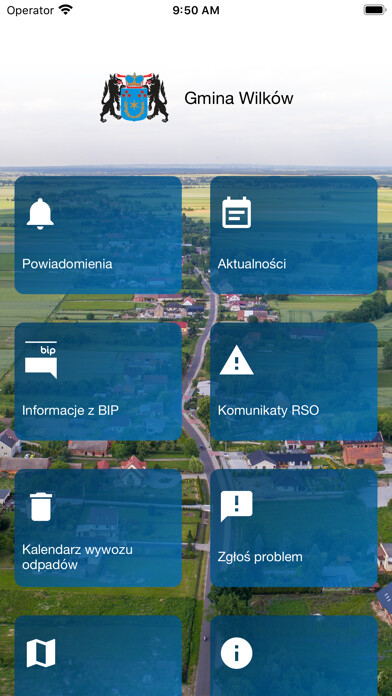Open the news calendar icon

237,213
